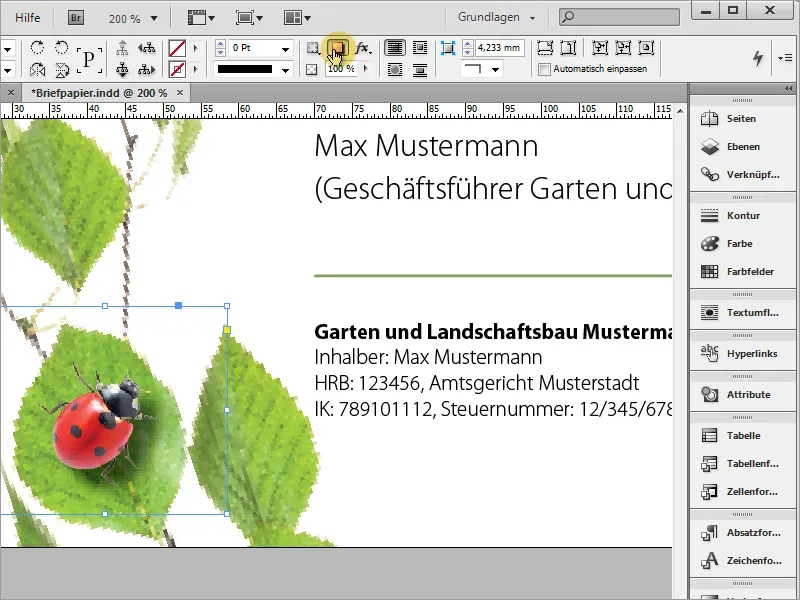The image size is (800, 600).
Task: Close the Briefpapier.indd tab
Action: 180,92
